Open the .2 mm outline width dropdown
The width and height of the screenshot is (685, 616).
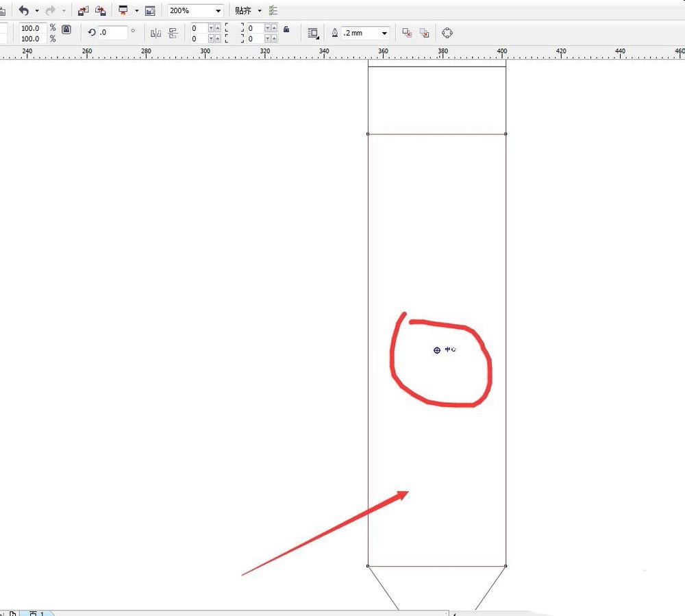tap(384, 33)
